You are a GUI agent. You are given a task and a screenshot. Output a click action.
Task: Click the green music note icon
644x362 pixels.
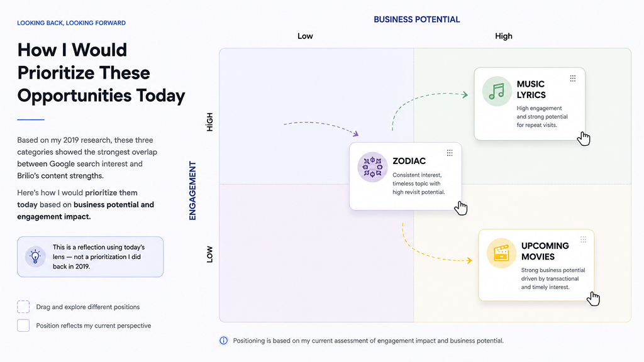(497, 91)
